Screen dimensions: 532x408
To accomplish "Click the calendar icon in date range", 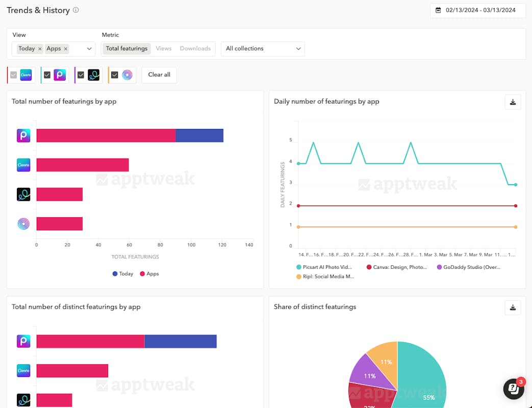I will [x=438, y=10].
